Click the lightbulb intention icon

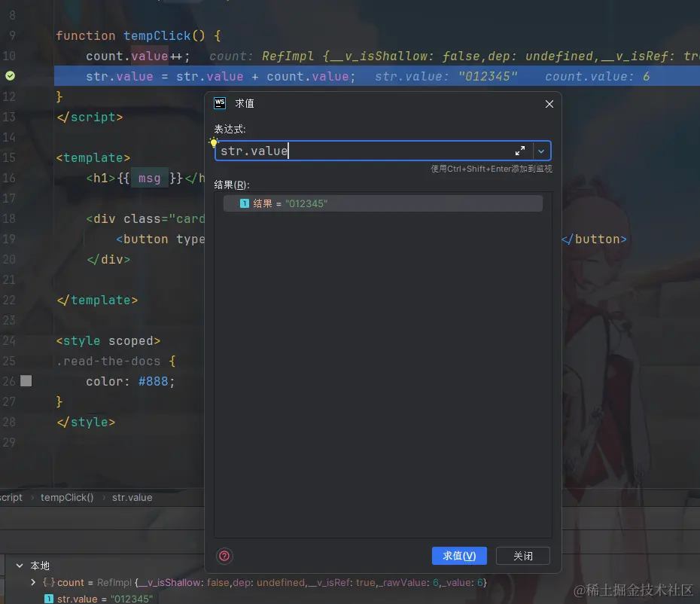214,142
